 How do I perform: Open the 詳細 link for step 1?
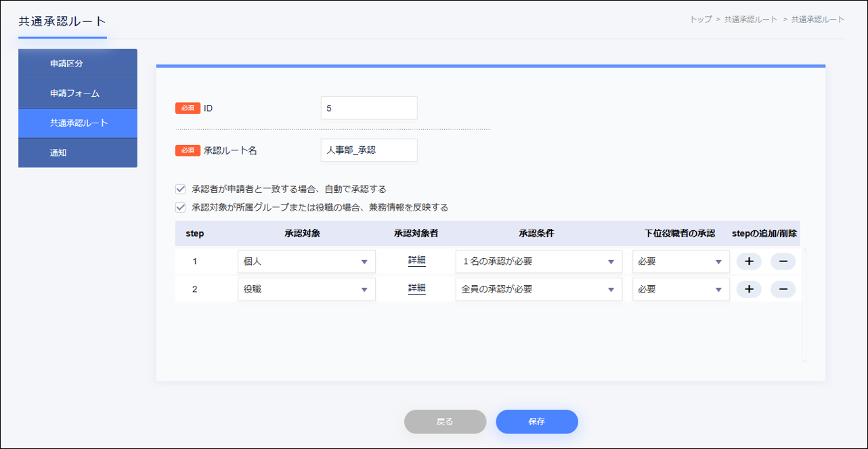click(416, 261)
